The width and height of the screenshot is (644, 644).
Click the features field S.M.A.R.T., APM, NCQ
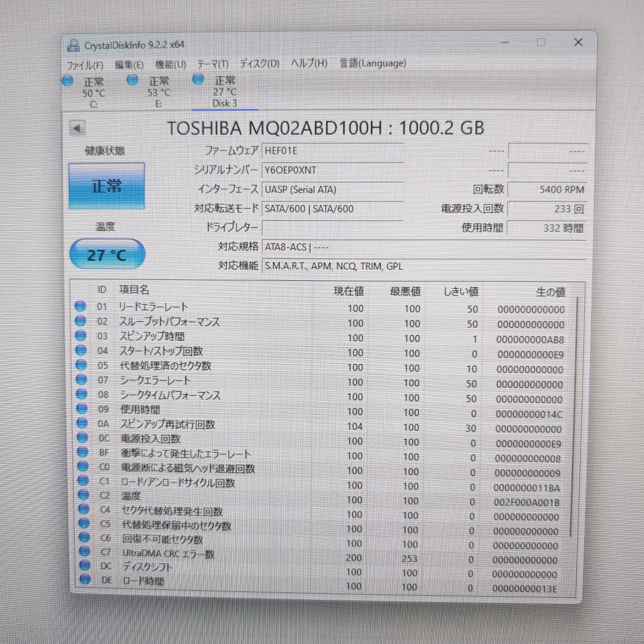423,266
